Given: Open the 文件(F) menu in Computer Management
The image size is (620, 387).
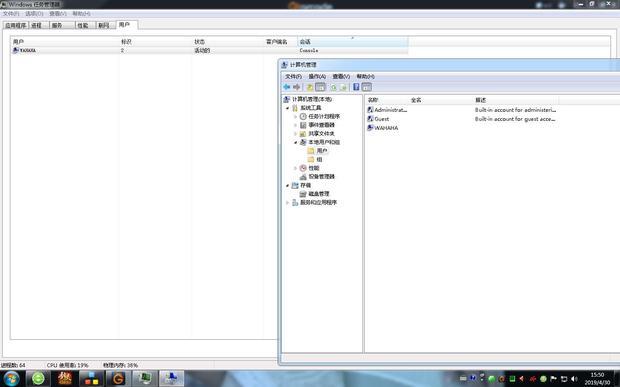Looking at the screenshot, I should point(293,76).
